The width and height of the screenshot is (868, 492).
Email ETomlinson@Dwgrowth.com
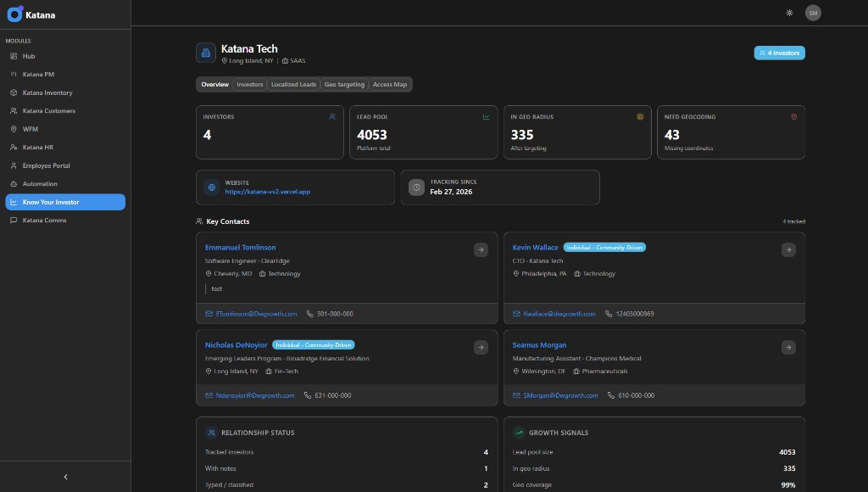click(256, 314)
